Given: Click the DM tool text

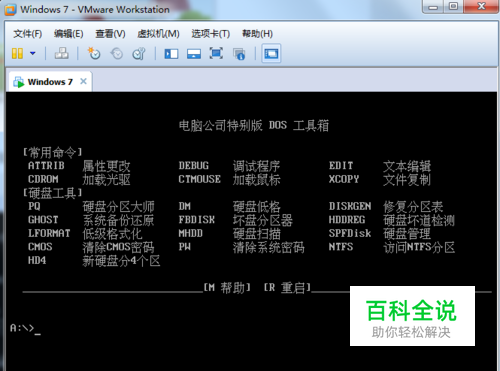Looking at the screenshot, I should point(185,206).
